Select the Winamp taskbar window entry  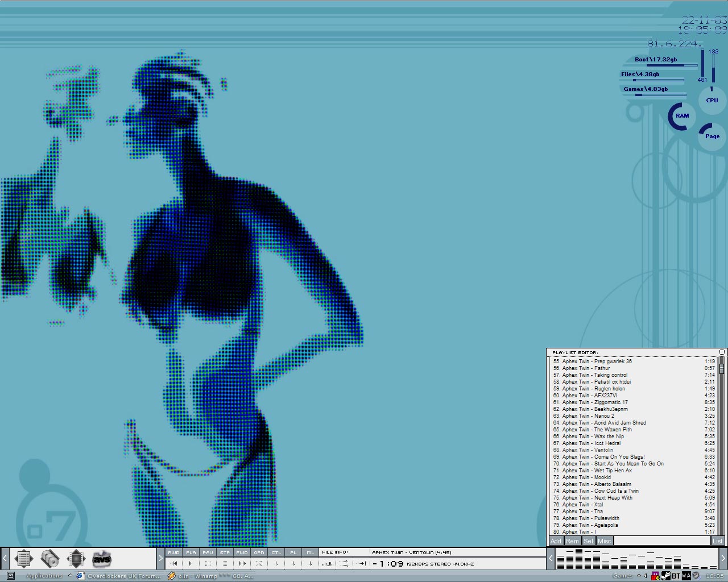click(x=212, y=576)
